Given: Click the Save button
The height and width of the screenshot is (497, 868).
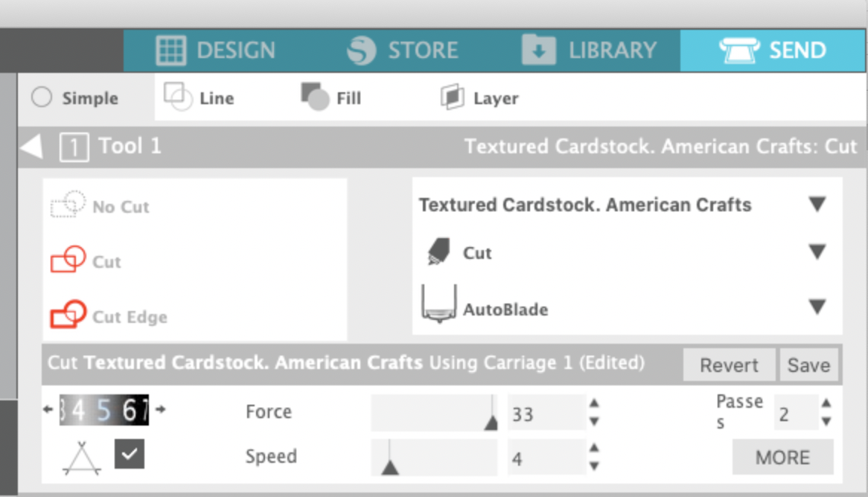Looking at the screenshot, I should (x=809, y=365).
